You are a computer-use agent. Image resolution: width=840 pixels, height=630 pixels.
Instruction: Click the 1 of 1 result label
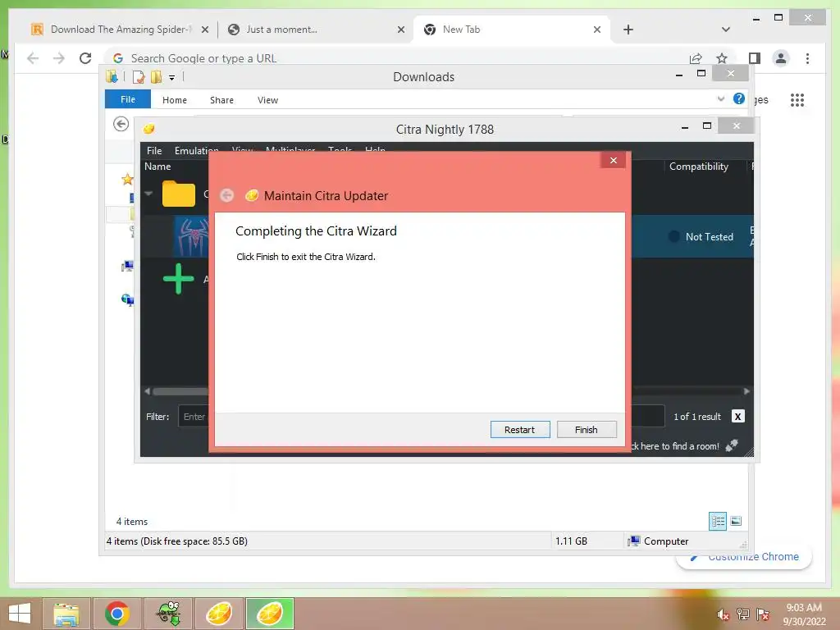[x=697, y=417]
